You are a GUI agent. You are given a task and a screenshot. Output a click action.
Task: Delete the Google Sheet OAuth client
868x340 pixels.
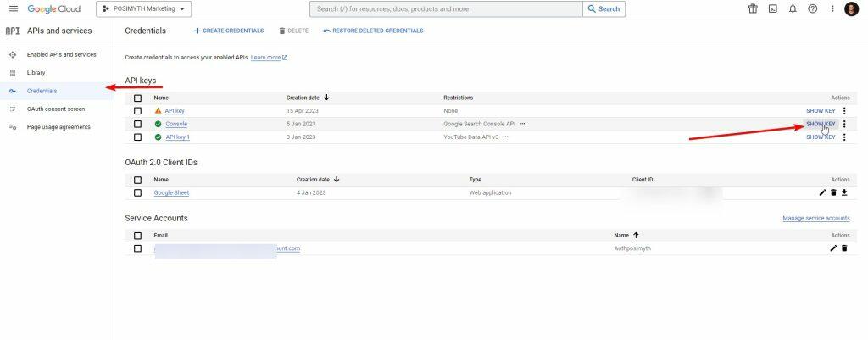coord(833,192)
